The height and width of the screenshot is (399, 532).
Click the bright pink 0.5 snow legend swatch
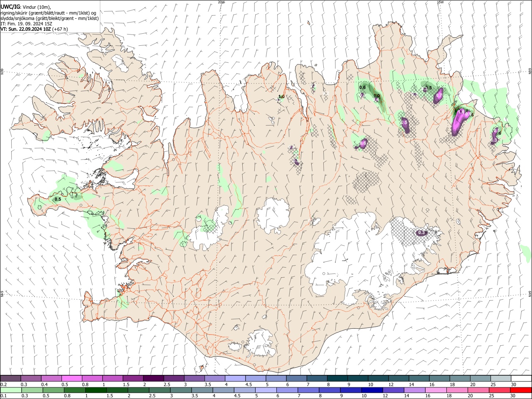[x=72, y=379]
